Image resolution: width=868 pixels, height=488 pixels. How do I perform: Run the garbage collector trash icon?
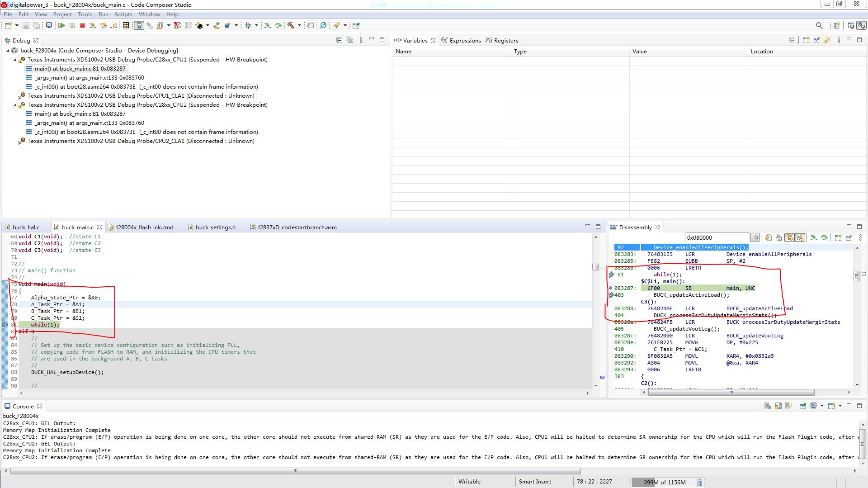pos(699,483)
